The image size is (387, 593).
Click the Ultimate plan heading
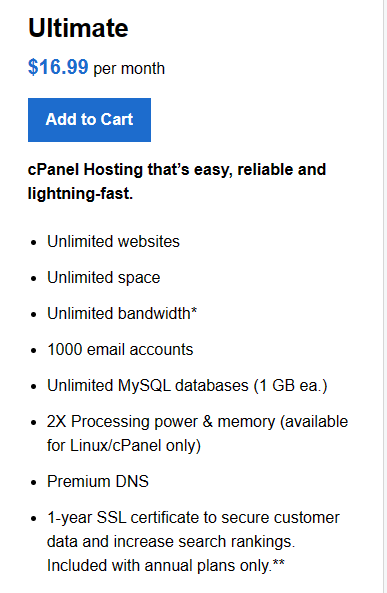pyautogui.click(x=78, y=28)
